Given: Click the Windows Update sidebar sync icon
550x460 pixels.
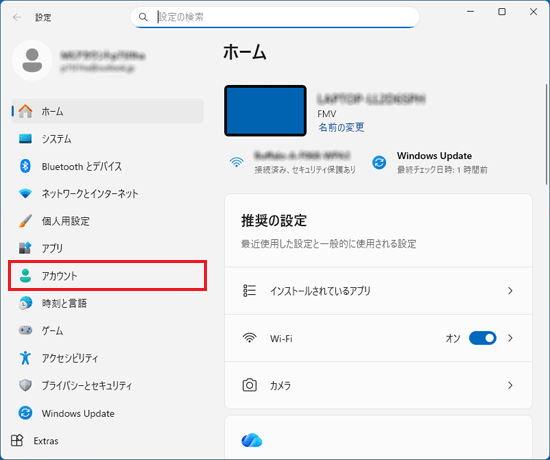Looking at the screenshot, I should point(25,413).
